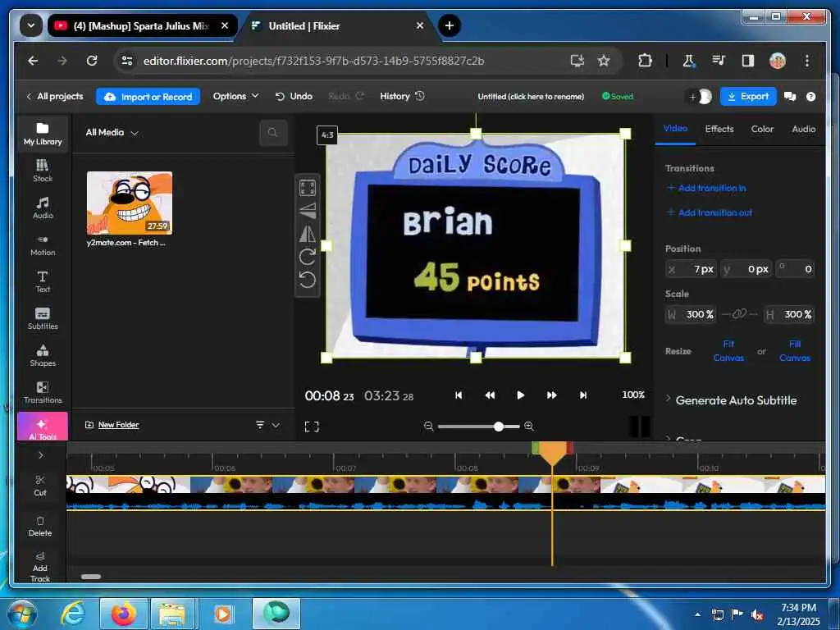The width and height of the screenshot is (840, 630).
Task: Open the Subtitles panel
Action: [x=43, y=319]
